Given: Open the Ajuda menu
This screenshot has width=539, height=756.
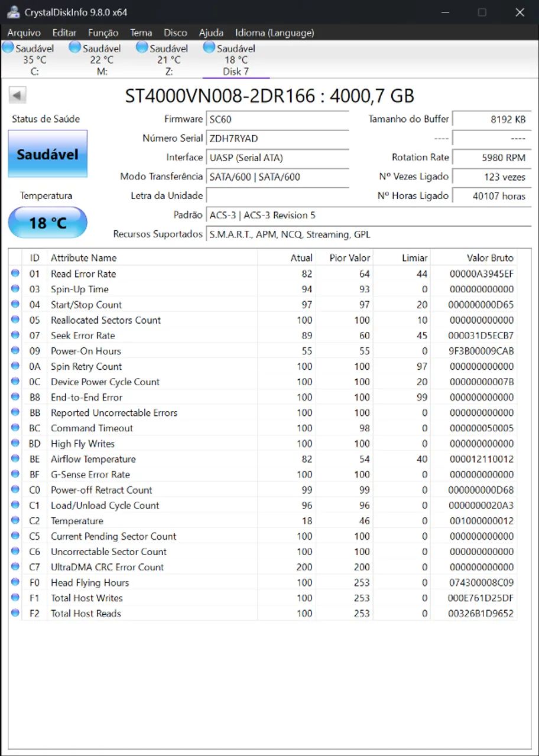Looking at the screenshot, I should (x=211, y=32).
